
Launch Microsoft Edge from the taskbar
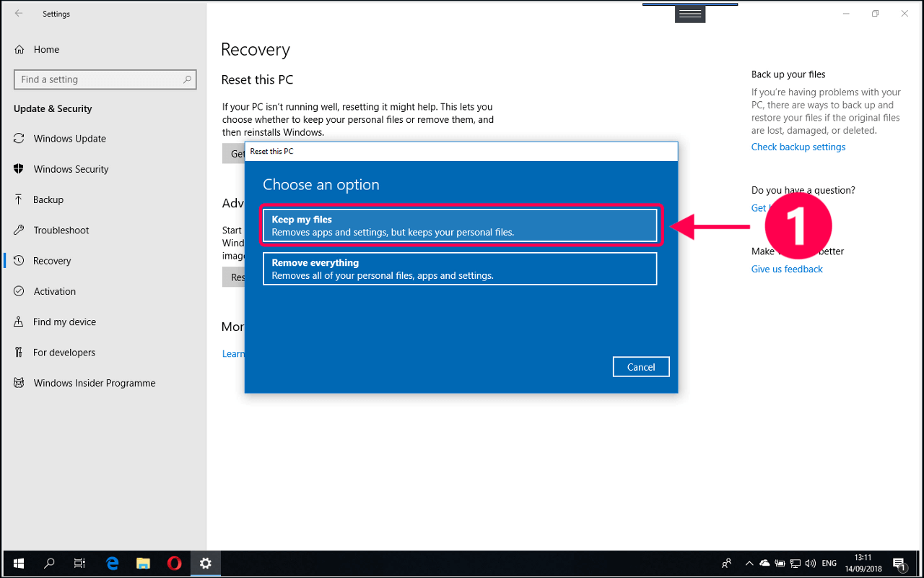(x=112, y=564)
